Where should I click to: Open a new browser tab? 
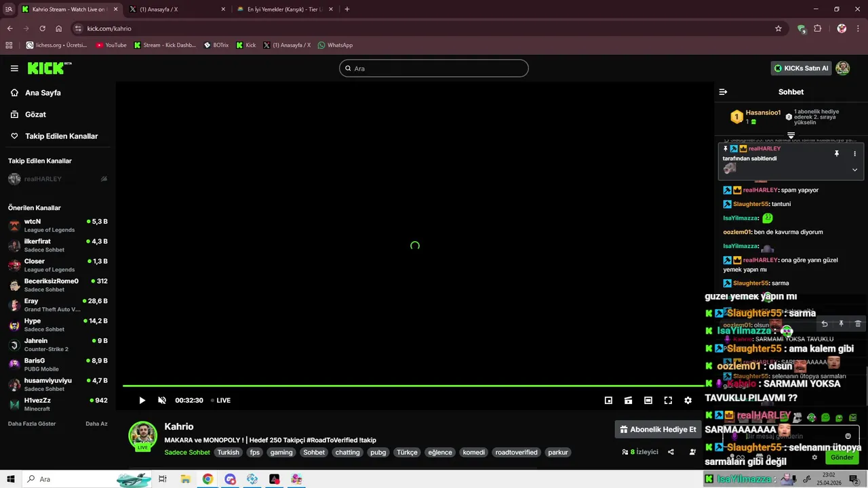coord(347,9)
